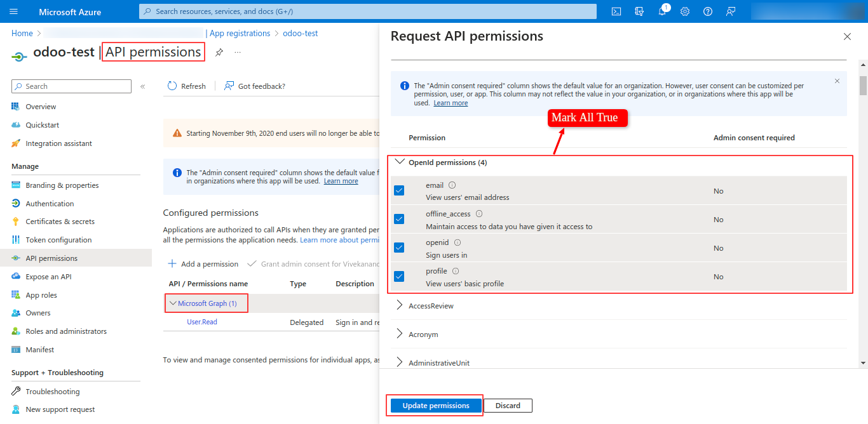868x424 pixels.
Task: Click the Certificates & secrets key icon
Action: tap(16, 222)
